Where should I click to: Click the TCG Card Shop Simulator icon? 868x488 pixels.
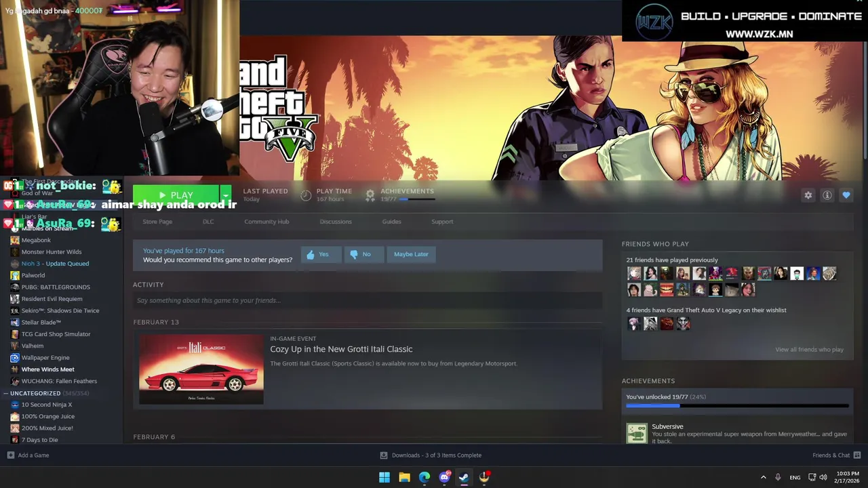(15, 334)
